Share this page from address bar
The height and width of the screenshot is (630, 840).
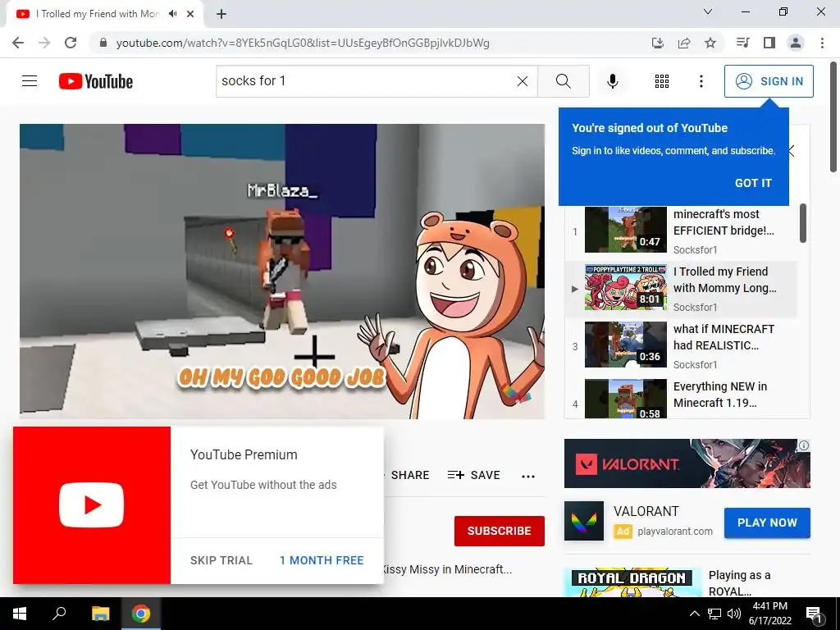click(684, 43)
